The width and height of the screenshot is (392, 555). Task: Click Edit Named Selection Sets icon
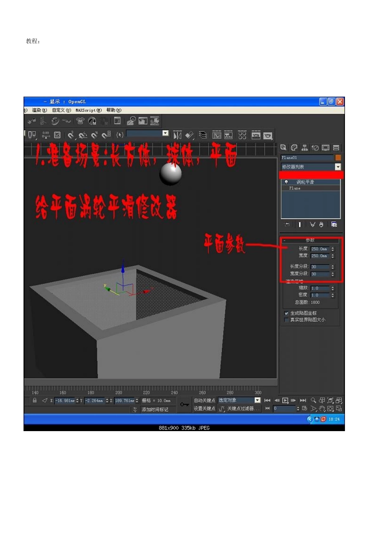[120, 135]
